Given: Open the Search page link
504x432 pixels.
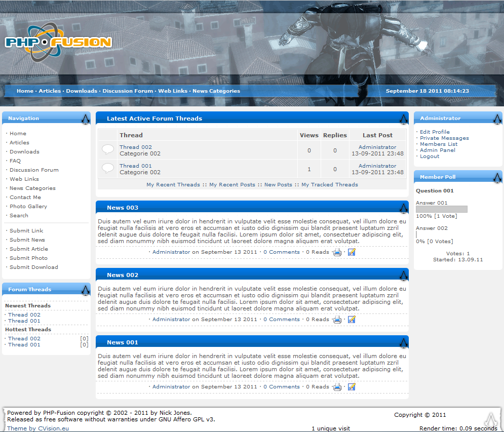Looking at the screenshot, I should pos(19,215).
